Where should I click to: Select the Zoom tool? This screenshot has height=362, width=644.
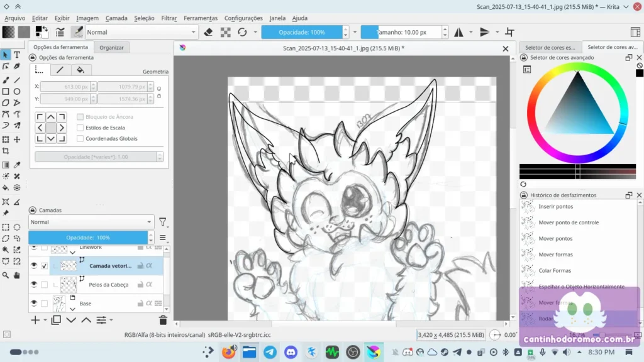coord(6,275)
